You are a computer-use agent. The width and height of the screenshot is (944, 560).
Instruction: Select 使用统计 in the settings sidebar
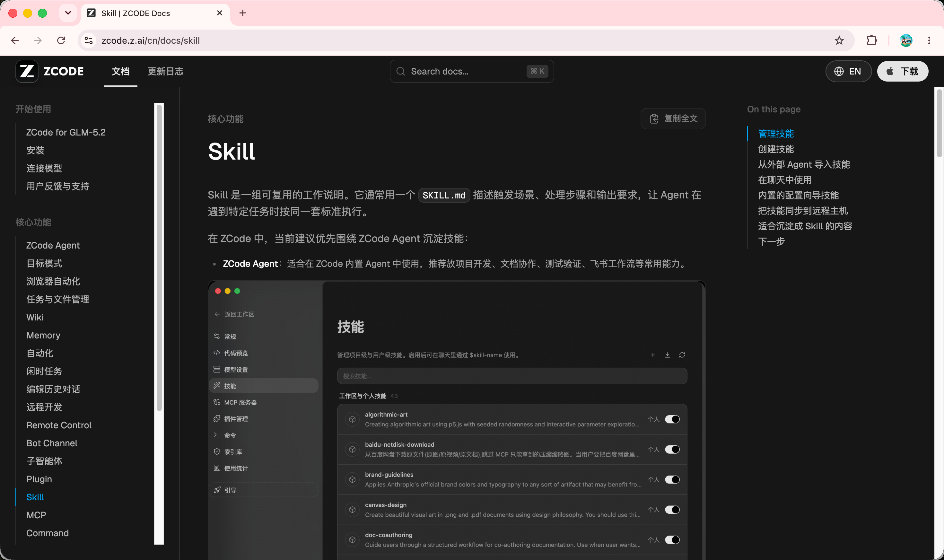tap(263, 468)
